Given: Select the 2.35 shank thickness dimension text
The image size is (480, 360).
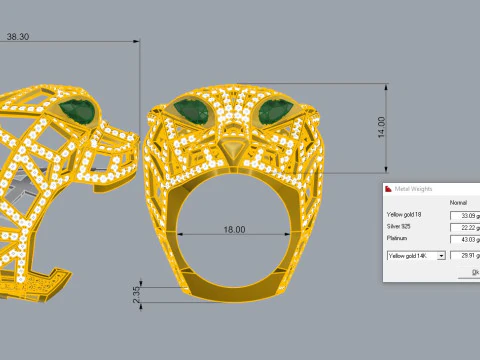Looking at the screenshot, I should tap(137, 295).
